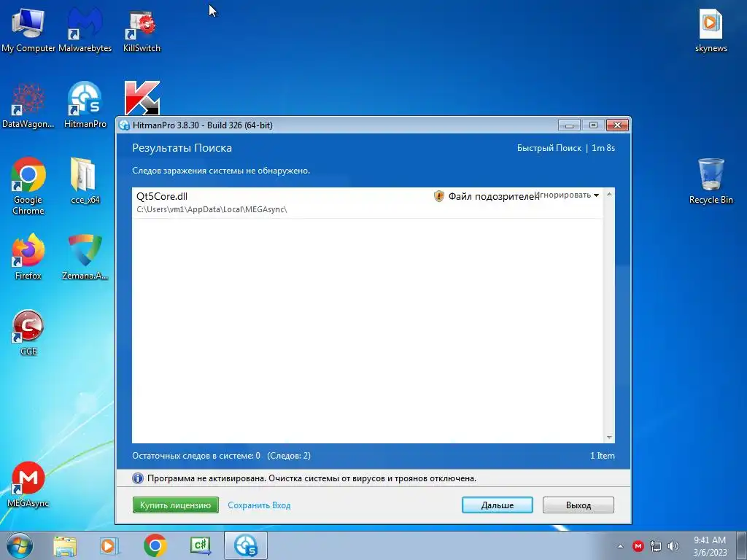Click the MEGAsync file path text
Viewport: 747px width, 560px height.
(212, 209)
